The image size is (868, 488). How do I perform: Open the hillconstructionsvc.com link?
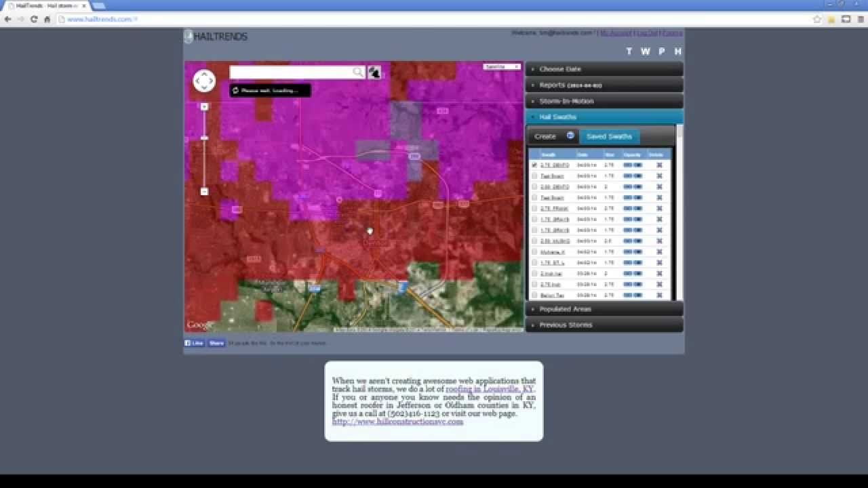[397, 422]
